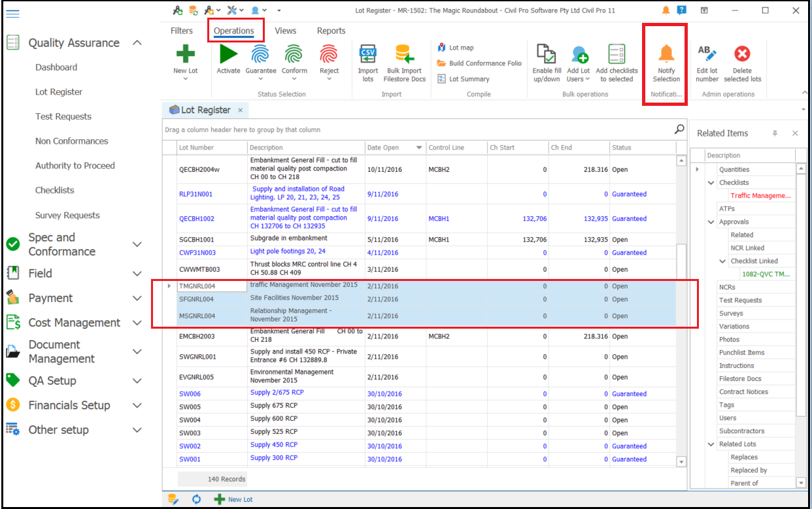Click the green Activate play icon
The height and width of the screenshot is (509, 812).
click(228, 54)
